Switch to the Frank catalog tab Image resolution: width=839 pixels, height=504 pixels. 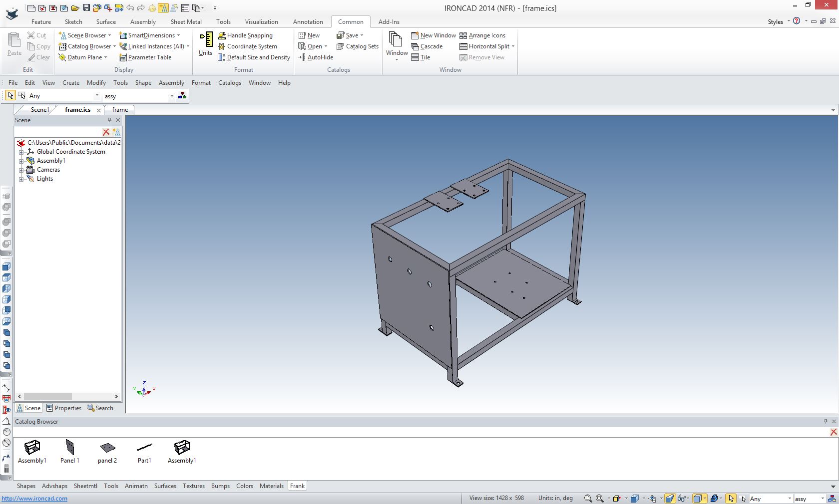pos(297,486)
